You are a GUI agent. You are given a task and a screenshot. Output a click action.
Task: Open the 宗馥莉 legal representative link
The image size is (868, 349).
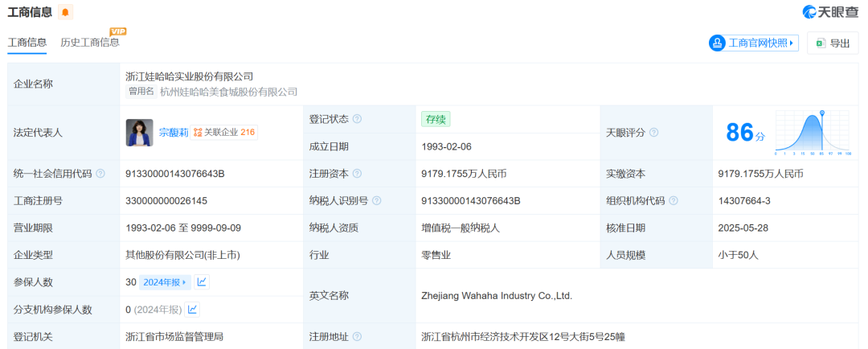(173, 133)
